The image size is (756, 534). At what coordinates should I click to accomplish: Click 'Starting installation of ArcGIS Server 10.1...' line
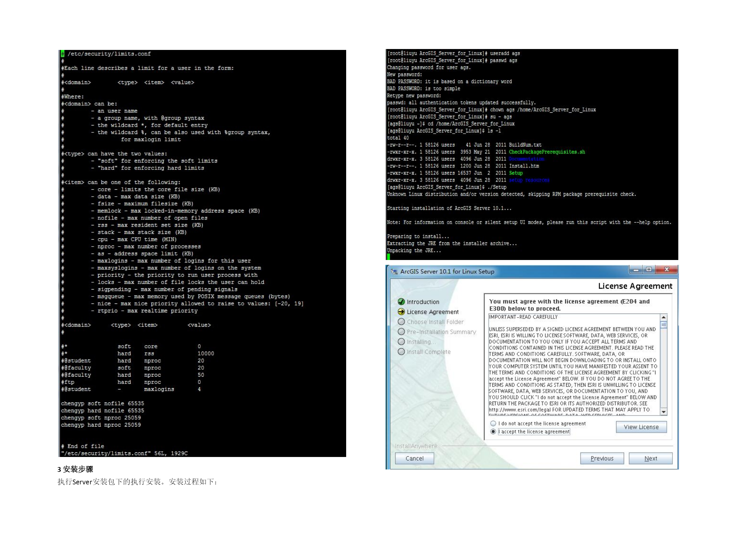coord(449,208)
